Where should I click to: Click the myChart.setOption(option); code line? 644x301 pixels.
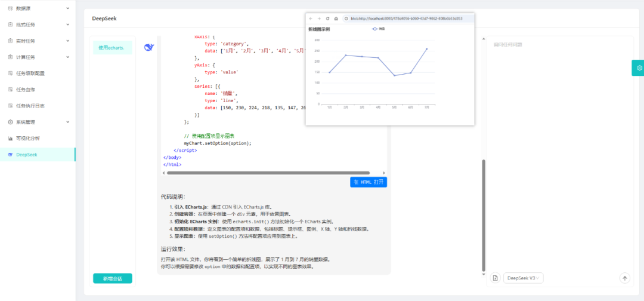point(218,143)
